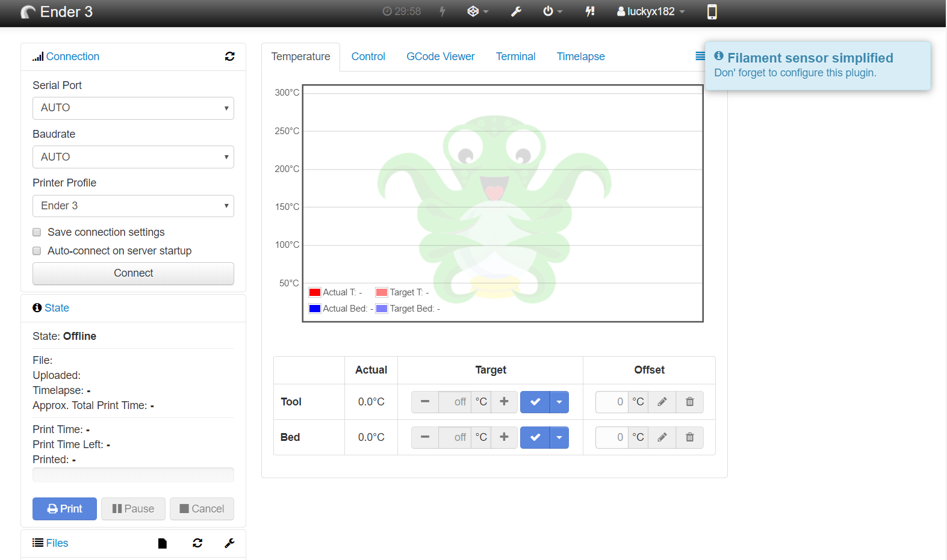Delete Bed offset with trash icon
947x560 pixels.
(x=690, y=437)
